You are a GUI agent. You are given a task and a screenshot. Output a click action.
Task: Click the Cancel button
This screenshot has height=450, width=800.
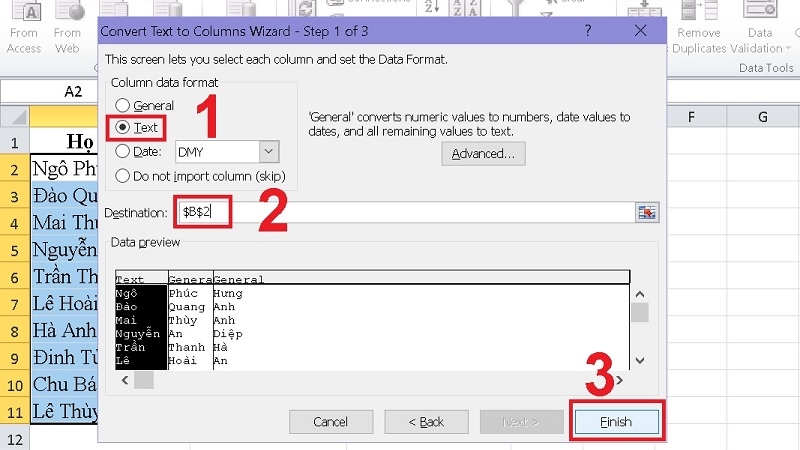point(331,422)
